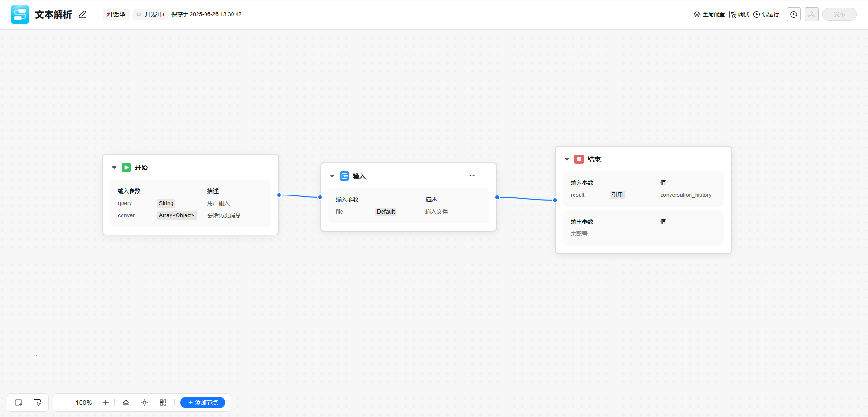Center the canvas with the crosshair icon

144,403
